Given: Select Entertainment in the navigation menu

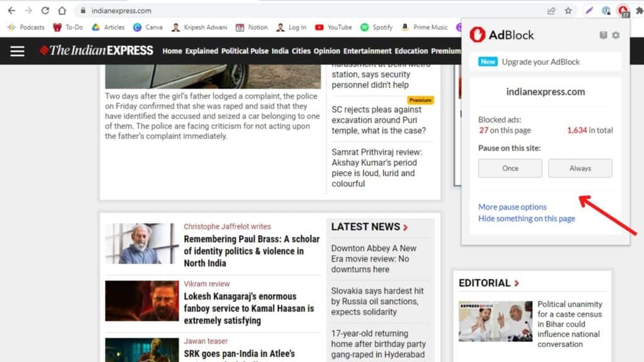Looking at the screenshot, I should [x=367, y=51].
